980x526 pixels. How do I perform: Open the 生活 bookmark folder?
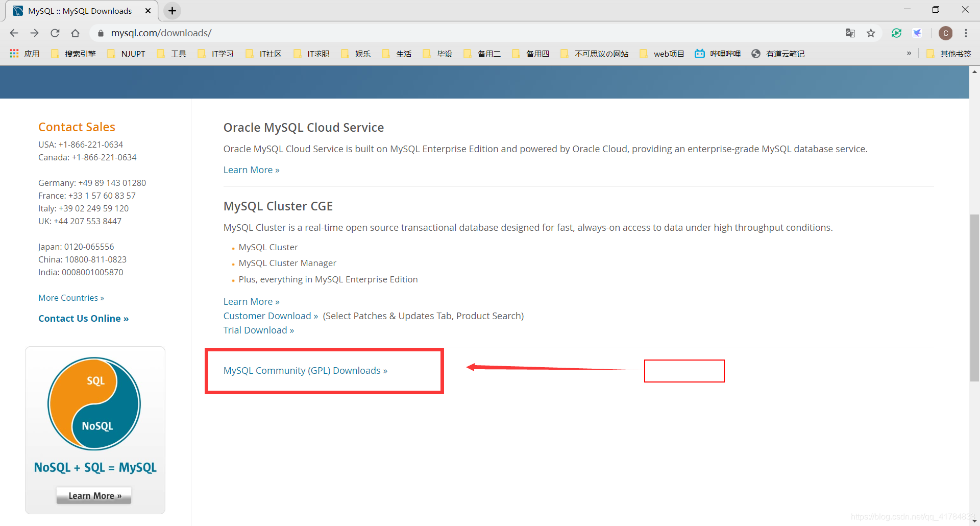(x=397, y=54)
